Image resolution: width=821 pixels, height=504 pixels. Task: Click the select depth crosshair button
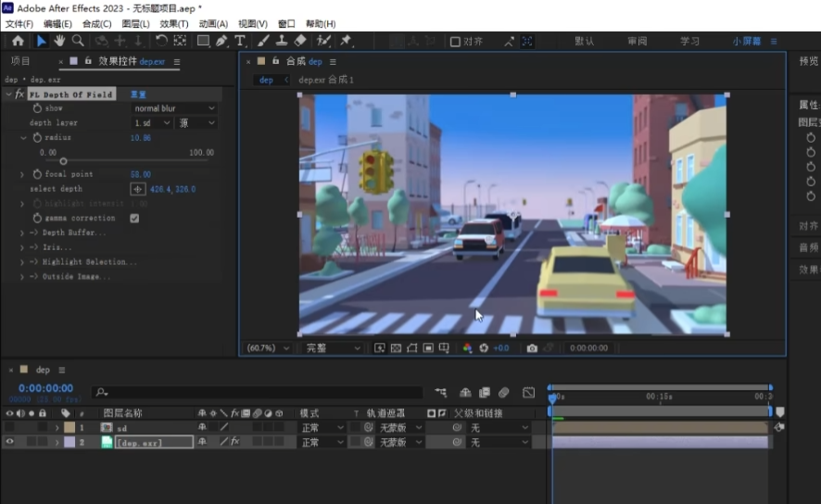[x=137, y=189]
